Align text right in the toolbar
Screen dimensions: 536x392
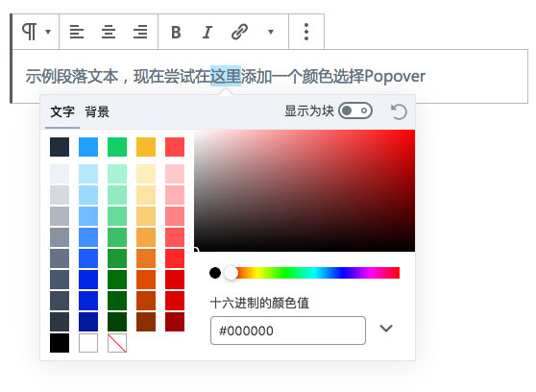(x=140, y=32)
